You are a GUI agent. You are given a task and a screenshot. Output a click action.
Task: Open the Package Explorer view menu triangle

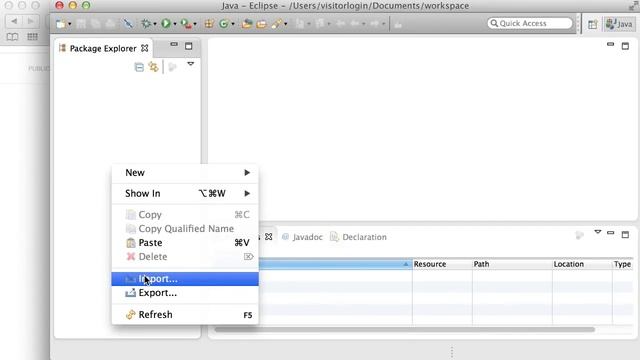pyautogui.click(x=191, y=64)
